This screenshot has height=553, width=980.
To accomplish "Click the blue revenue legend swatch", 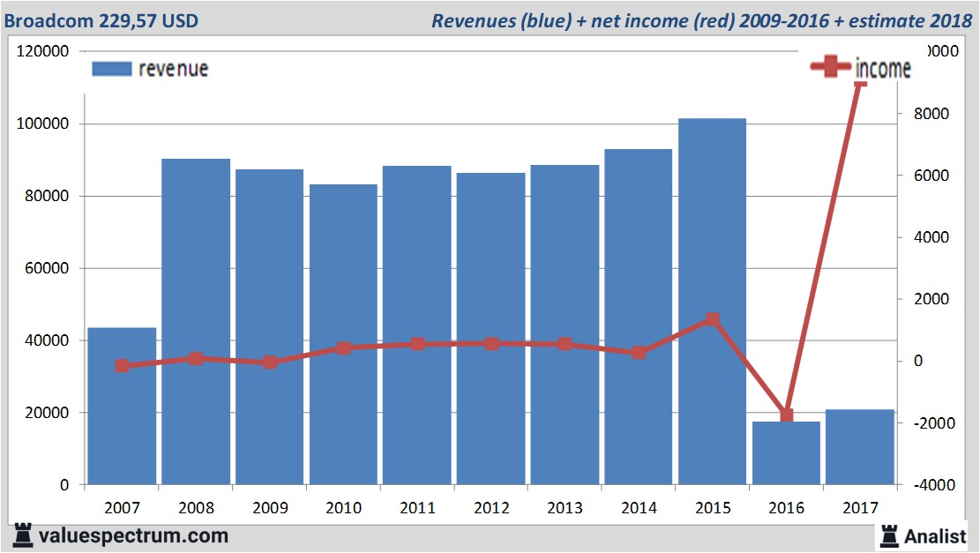I will [112, 69].
